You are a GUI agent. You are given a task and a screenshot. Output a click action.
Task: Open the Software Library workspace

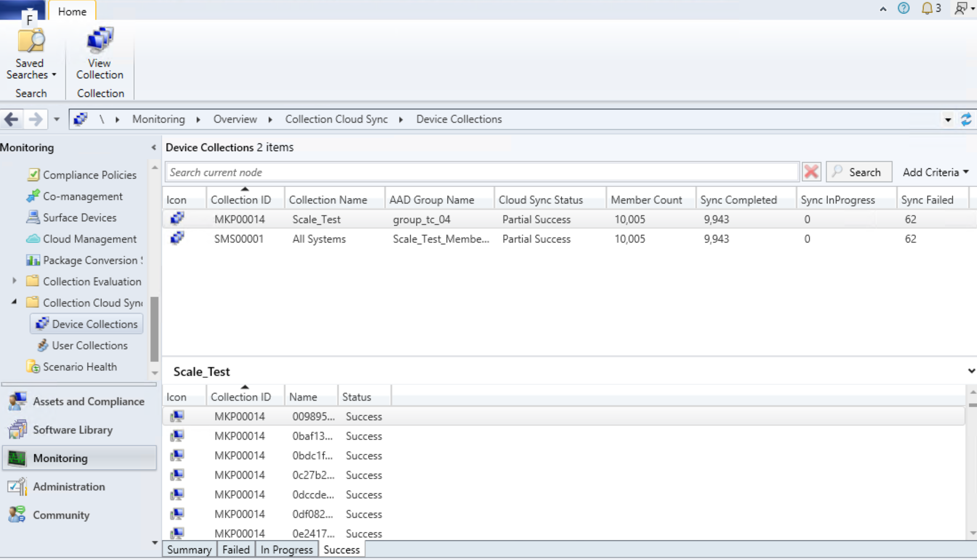tap(79, 429)
